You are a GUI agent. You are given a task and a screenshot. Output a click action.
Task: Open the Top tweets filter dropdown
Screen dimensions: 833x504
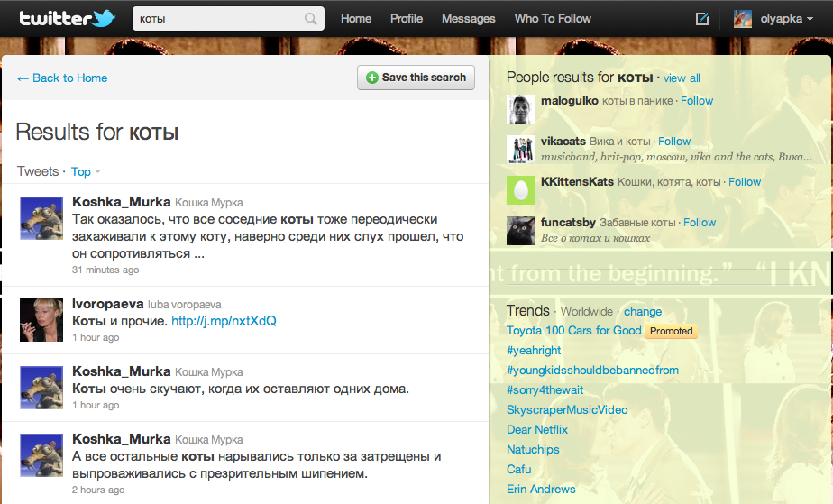(86, 171)
